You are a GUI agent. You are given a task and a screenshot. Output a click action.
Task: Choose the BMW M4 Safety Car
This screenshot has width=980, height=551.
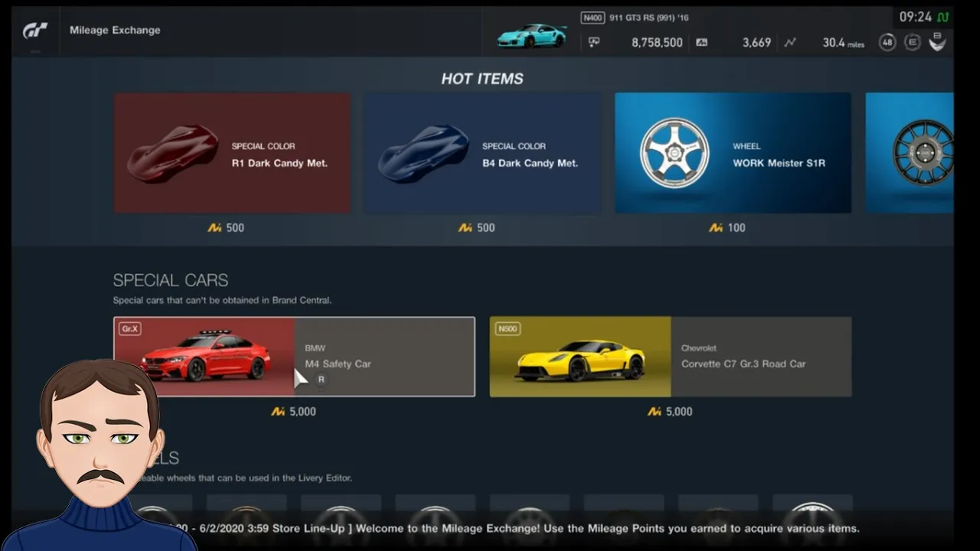coord(294,357)
